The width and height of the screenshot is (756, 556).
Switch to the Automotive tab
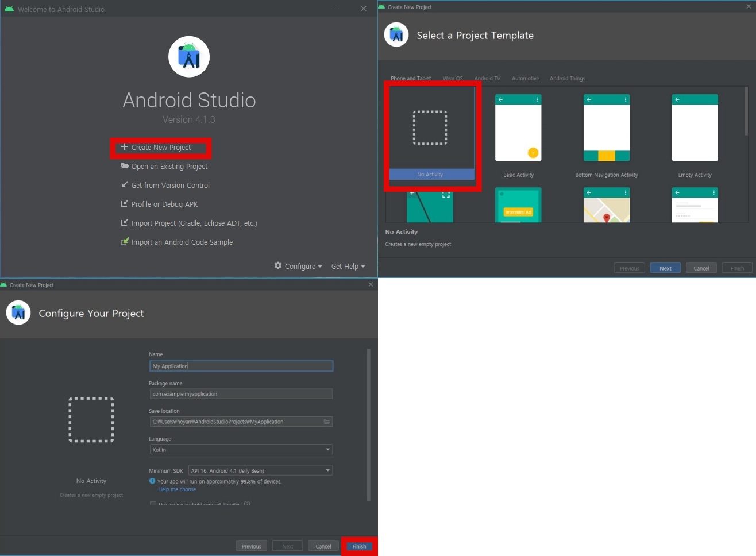pyautogui.click(x=525, y=79)
